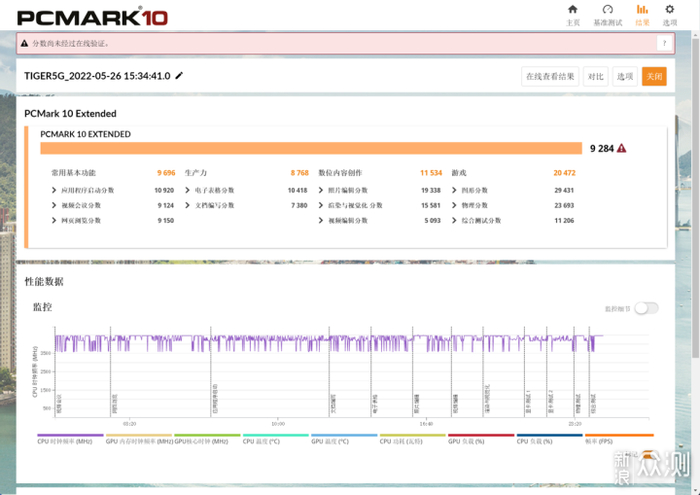Click the 物理分数 value 23 693
Viewport: 700px width, 495px height.
click(x=564, y=205)
